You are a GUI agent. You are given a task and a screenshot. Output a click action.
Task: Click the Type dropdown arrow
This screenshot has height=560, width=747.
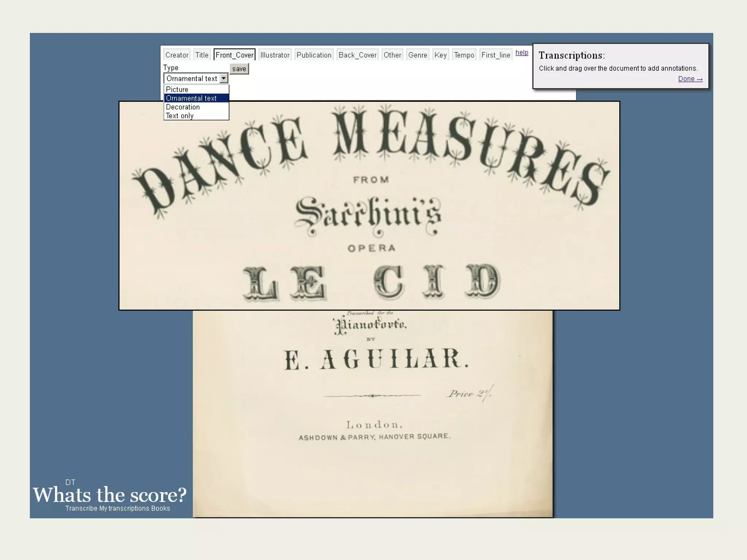pos(224,78)
